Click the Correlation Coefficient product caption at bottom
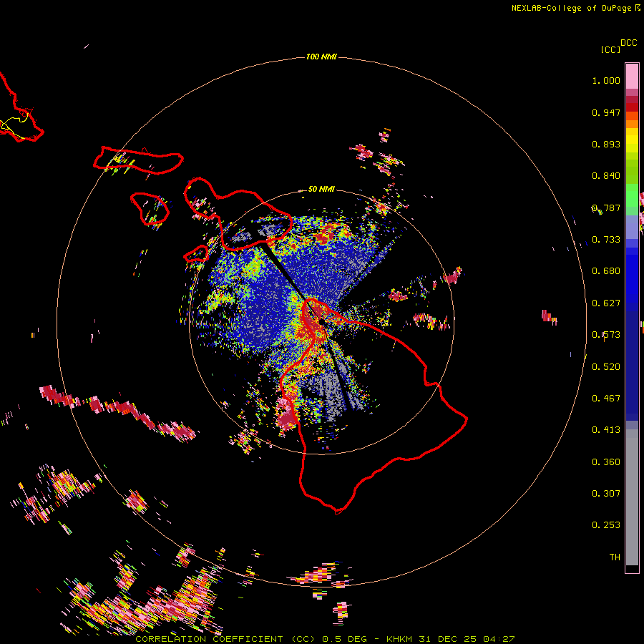The image size is (644, 644). pyautogui.click(x=324, y=639)
